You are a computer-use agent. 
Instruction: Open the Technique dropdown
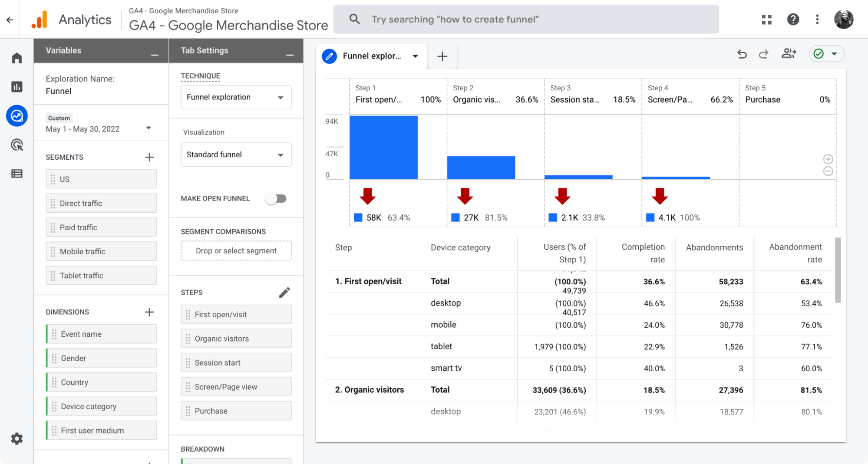tap(236, 97)
